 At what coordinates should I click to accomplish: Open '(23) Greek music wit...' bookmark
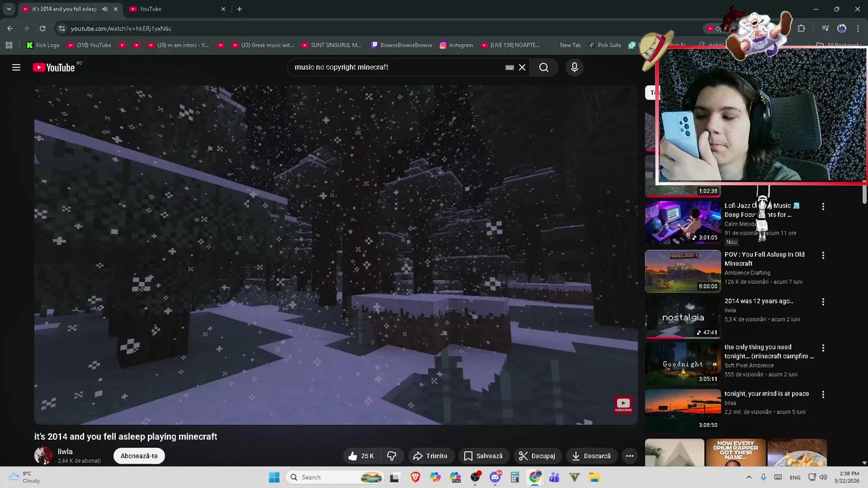[x=262, y=45]
